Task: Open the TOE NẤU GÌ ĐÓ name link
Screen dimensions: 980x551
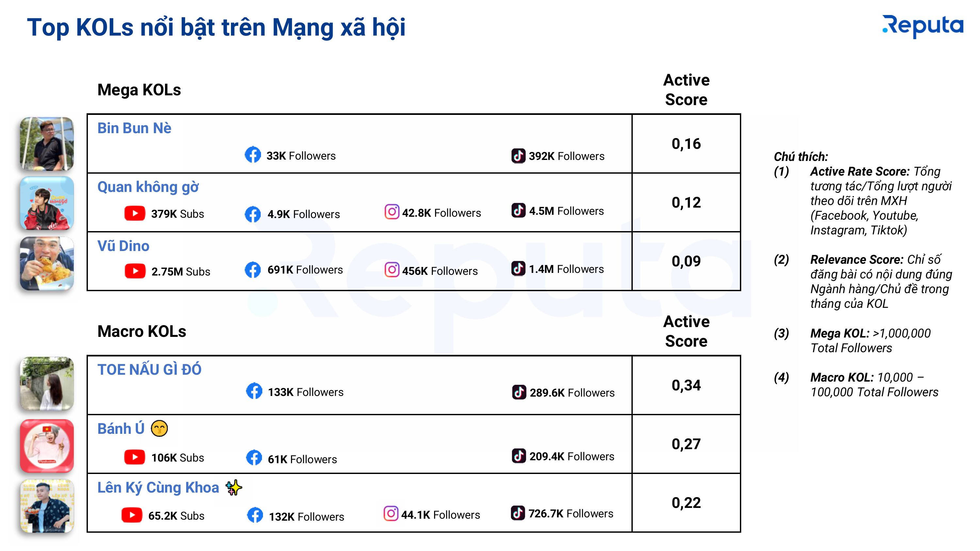Action: tap(149, 369)
